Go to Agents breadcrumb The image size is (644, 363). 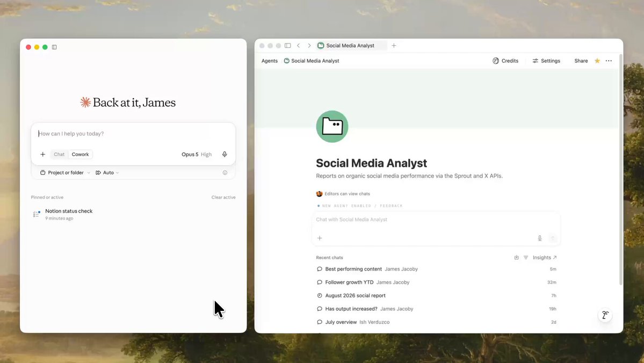coord(270,61)
